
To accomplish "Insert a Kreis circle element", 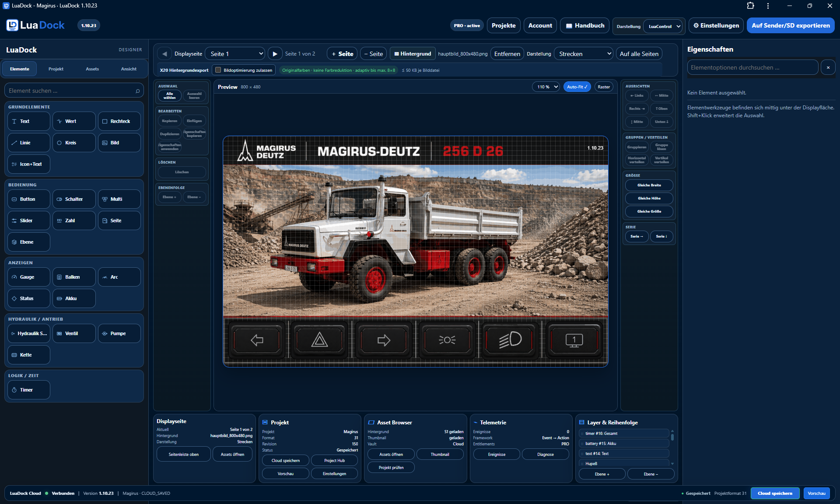I will click(x=74, y=143).
